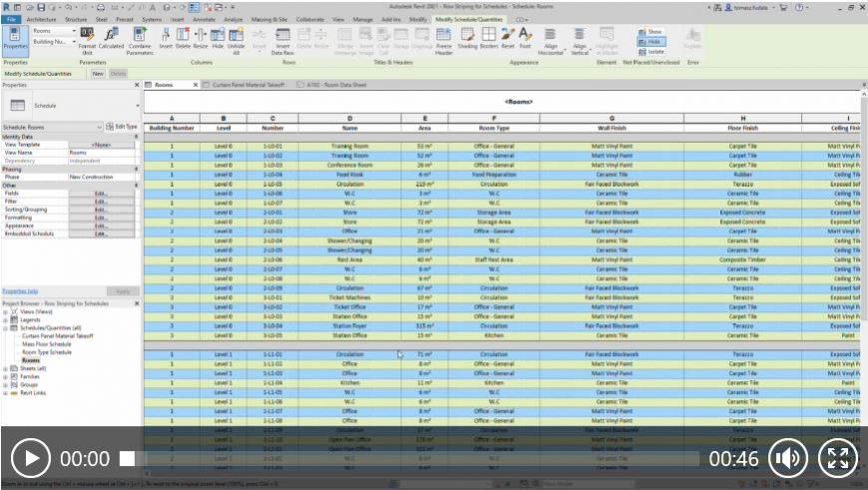The height and width of the screenshot is (490, 868).
Task: Click the Building Number column header
Action: click(x=172, y=128)
